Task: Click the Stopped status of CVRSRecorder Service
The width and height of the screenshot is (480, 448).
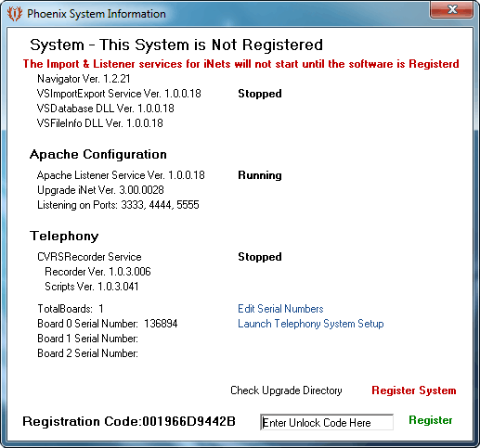Action: [x=260, y=257]
